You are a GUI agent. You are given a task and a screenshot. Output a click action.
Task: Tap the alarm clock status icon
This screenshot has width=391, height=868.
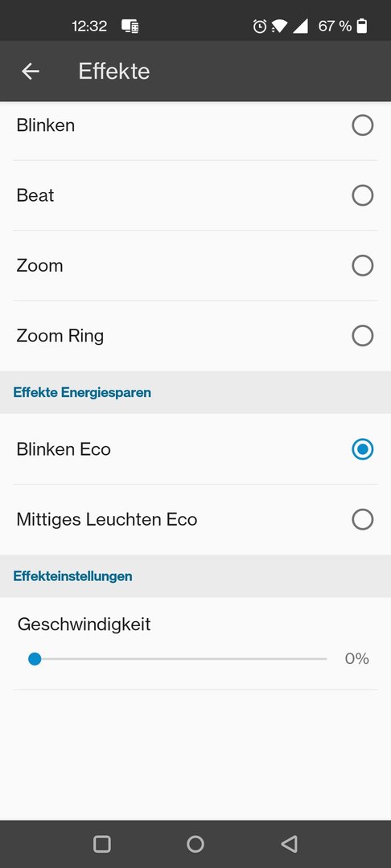(260, 26)
